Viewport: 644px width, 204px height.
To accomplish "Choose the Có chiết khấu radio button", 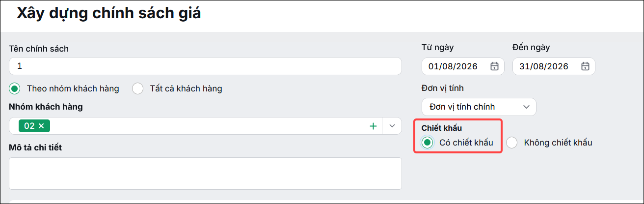I will click(428, 143).
